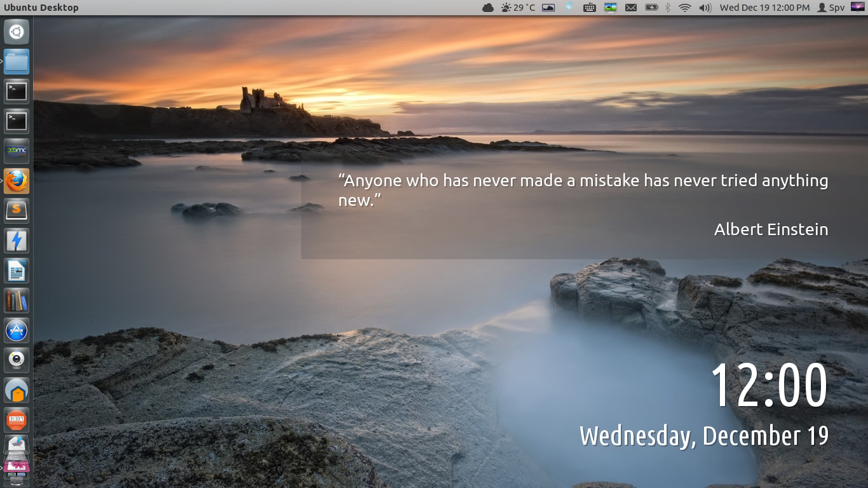Expand the battery indicator menu

coord(651,8)
